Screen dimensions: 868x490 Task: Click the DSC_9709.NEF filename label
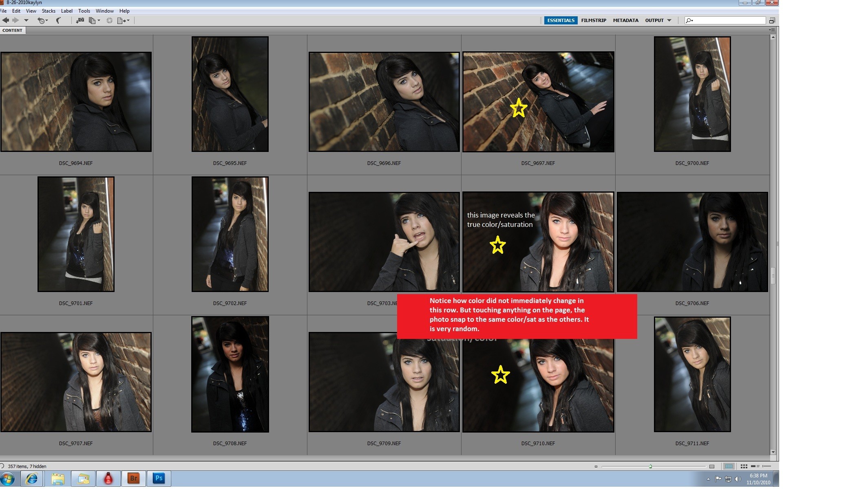coord(384,443)
